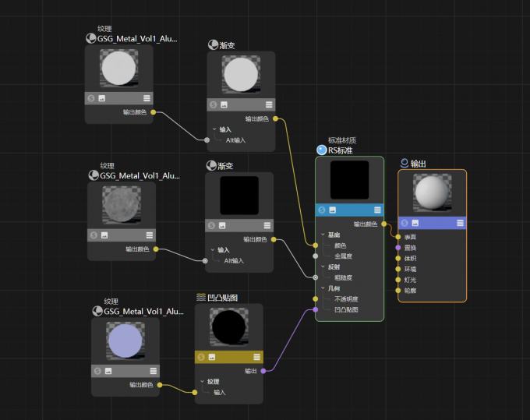Toggle preview image icon on RS标准 node
530x420 pixels.
(x=333, y=210)
